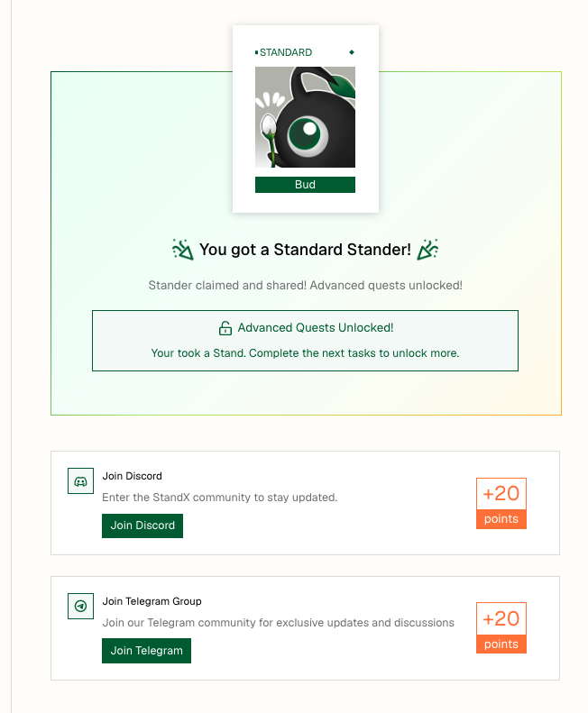This screenshot has width=588, height=713.
Task: Click the Advanced Quests Unlocked! notice text
Action: point(315,328)
